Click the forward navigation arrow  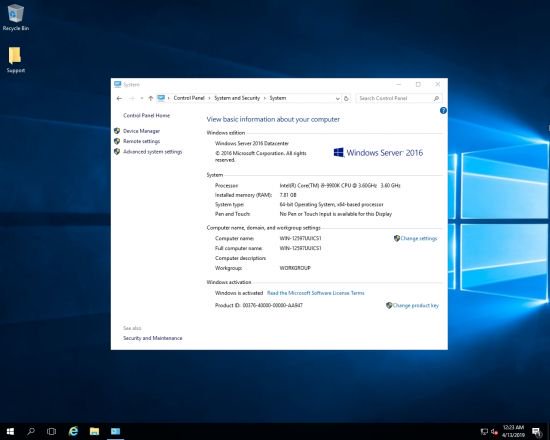click(x=132, y=98)
